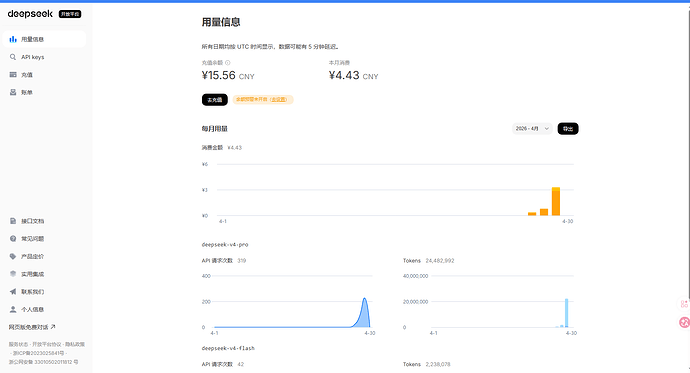Click the bar-chart icon beside 用量信息
This screenshot has height=373, width=690.
13,39
